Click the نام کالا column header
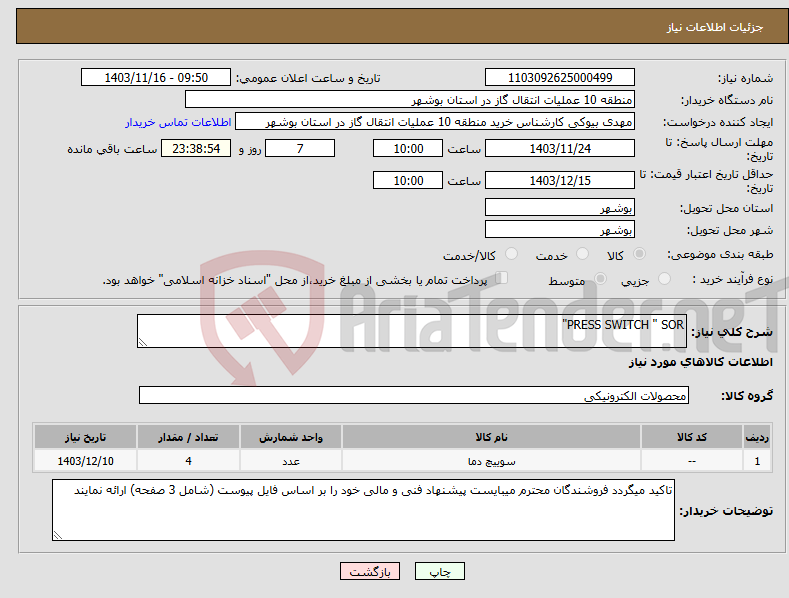Image resolution: width=789 pixels, height=598 pixels. pyautogui.click(x=492, y=437)
